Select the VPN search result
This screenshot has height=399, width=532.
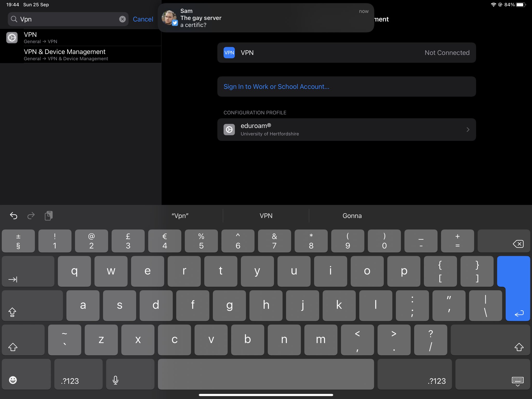pos(81,38)
